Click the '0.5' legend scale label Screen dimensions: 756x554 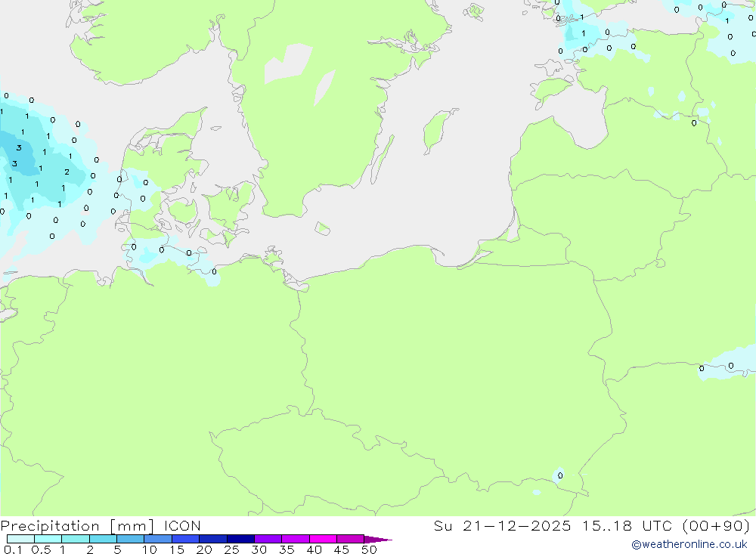(41, 549)
